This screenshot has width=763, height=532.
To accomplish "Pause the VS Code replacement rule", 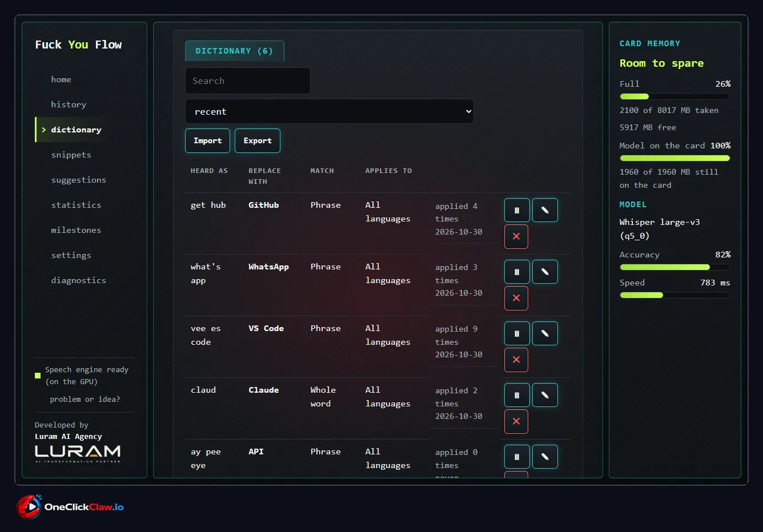I will 517,333.
